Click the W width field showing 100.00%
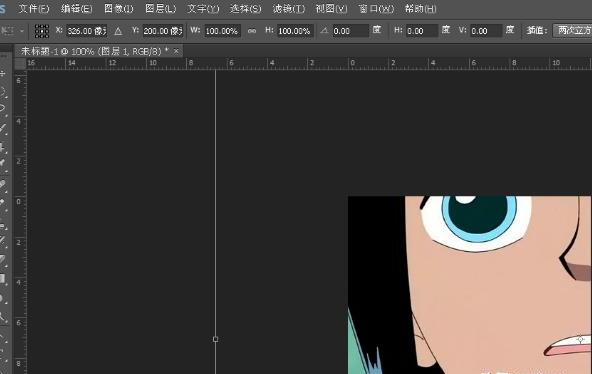The image size is (592, 374). 222,31
